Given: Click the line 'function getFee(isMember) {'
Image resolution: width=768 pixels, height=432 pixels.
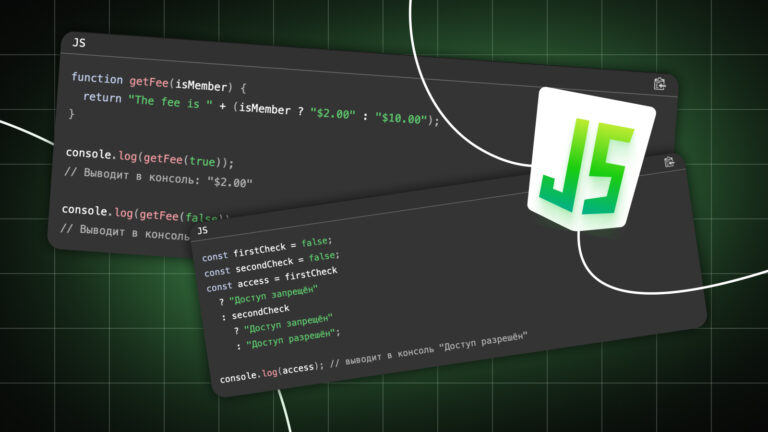Looking at the screenshot, I should click(159, 83).
